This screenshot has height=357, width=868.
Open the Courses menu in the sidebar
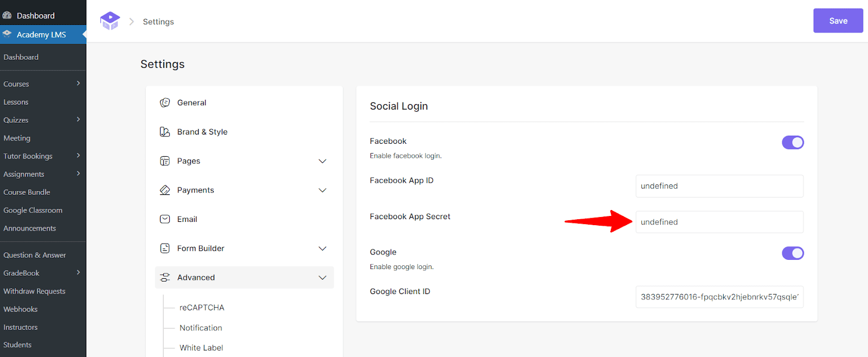[16, 84]
